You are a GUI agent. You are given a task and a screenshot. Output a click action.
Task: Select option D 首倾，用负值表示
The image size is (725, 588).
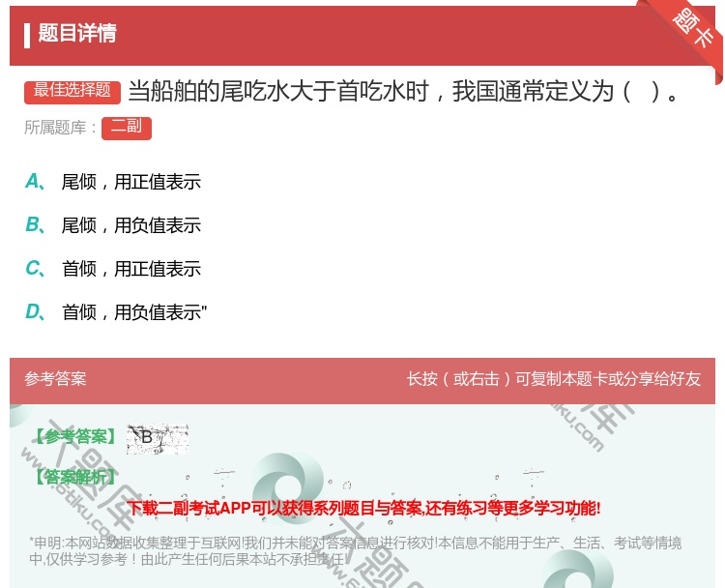116,312
